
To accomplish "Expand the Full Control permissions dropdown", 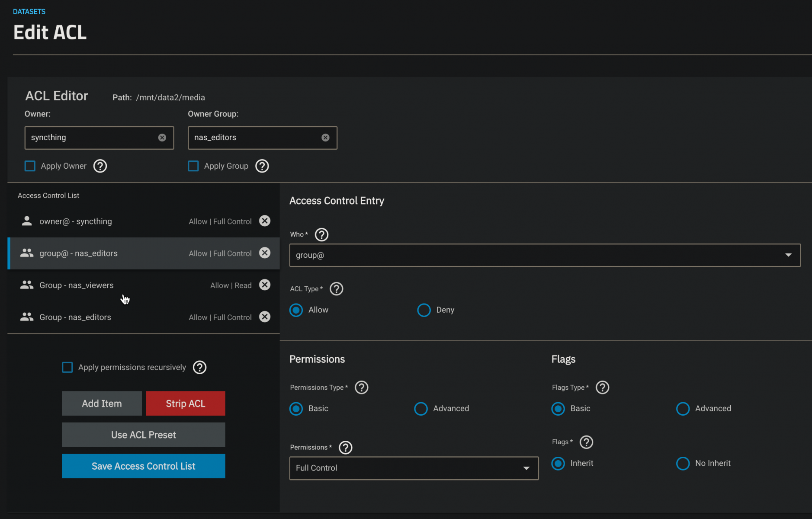I will tap(414, 468).
